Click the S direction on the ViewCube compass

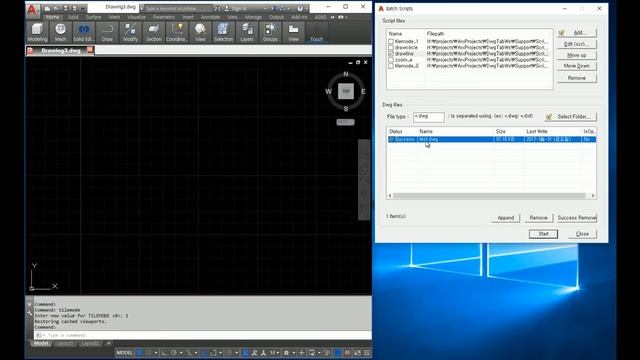(346, 109)
